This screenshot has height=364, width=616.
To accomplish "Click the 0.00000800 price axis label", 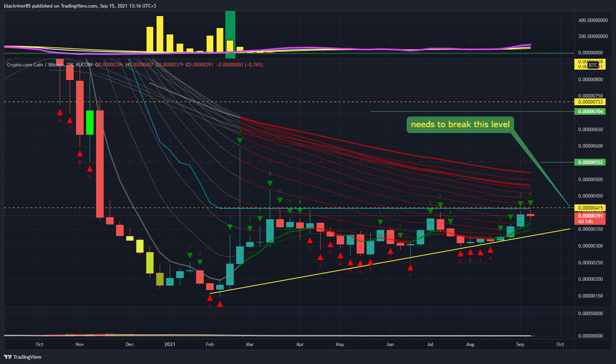I will (x=590, y=80).
